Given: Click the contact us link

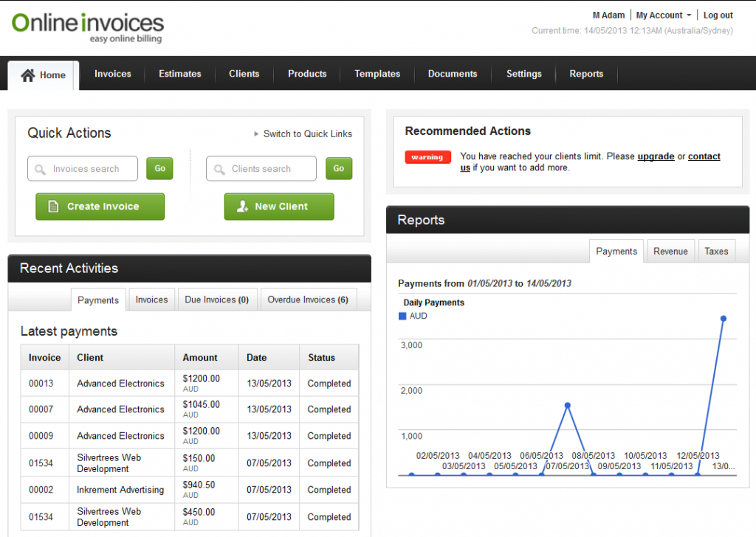Looking at the screenshot, I should (704, 156).
